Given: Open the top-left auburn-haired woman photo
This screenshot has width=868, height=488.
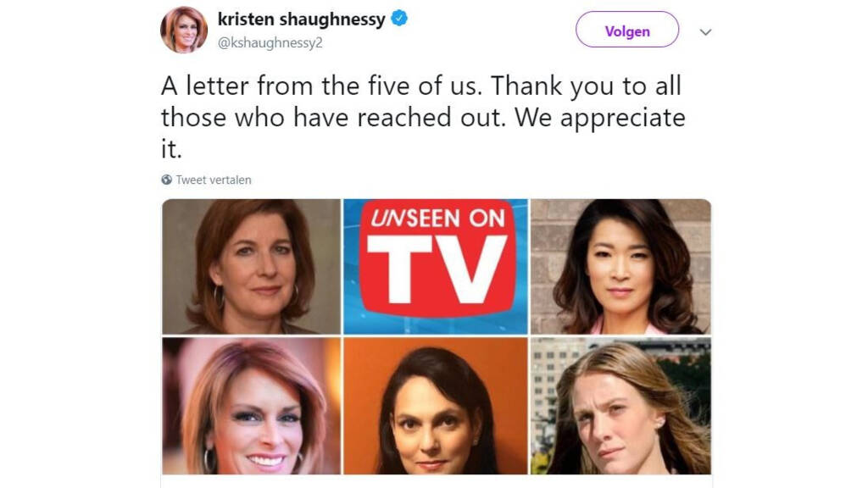Looking at the screenshot, I should point(251,267).
